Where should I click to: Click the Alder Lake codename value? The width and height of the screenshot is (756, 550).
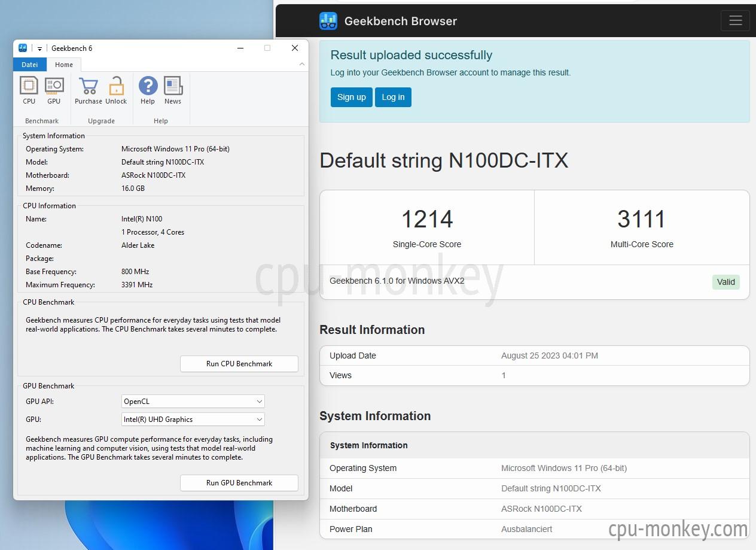click(x=138, y=245)
